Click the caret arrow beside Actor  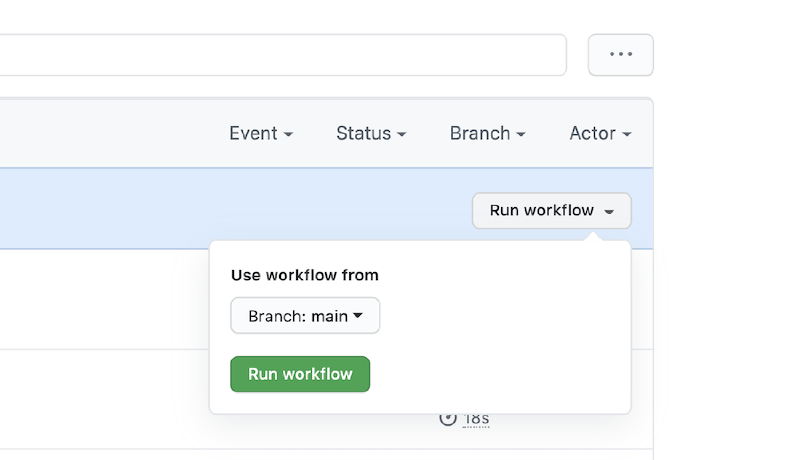point(626,134)
